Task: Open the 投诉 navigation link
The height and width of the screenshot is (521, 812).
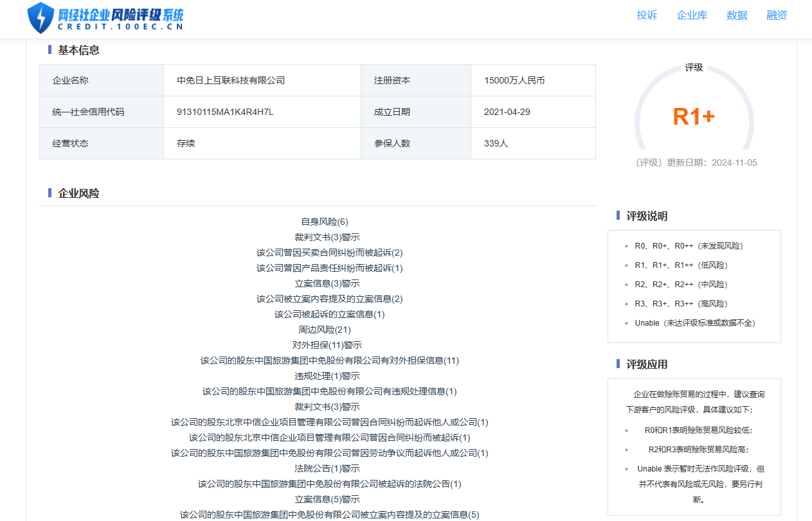Action: [x=647, y=15]
